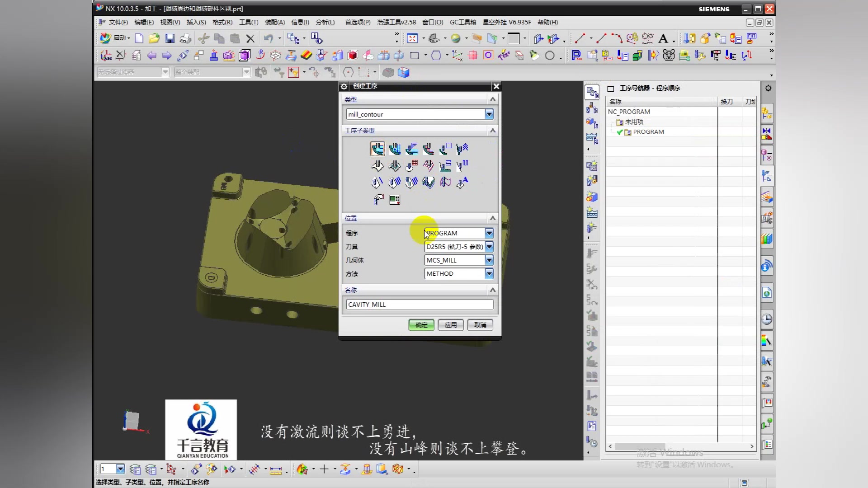Open the mill_contour type dropdown
The height and width of the screenshot is (488, 868).
click(x=489, y=114)
